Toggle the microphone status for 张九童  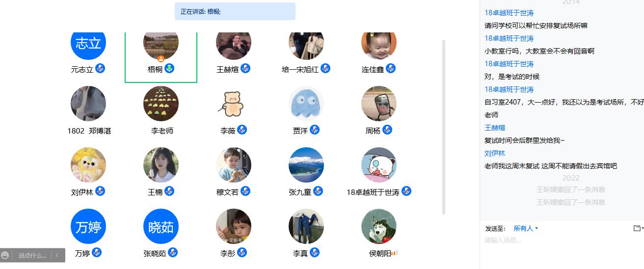click(x=318, y=191)
